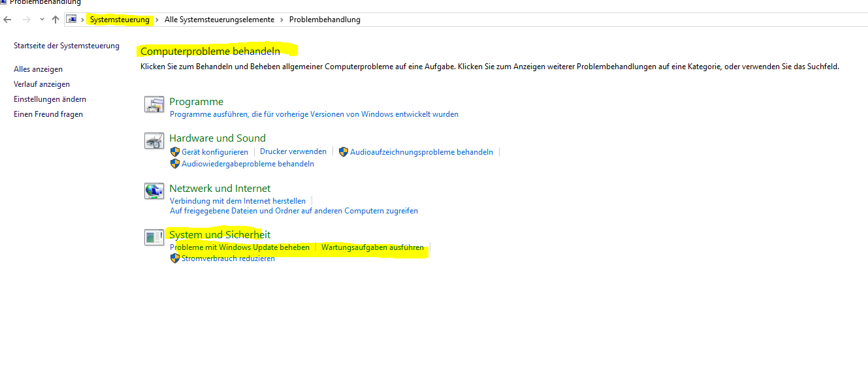The height and width of the screenshot is (374, 868).
Task: Open Verlauf anzeigen in sidebar
Action: (x=42, y=84)
